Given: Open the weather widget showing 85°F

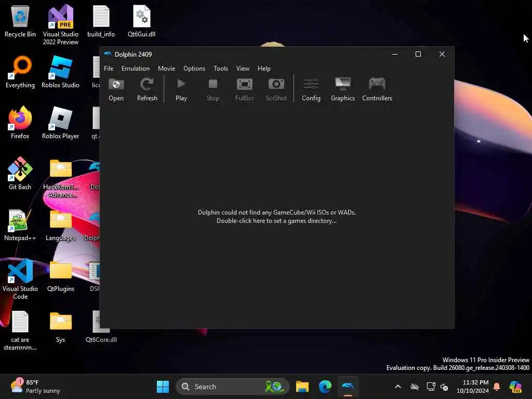Looking at the screenshot, I should 35,387.
